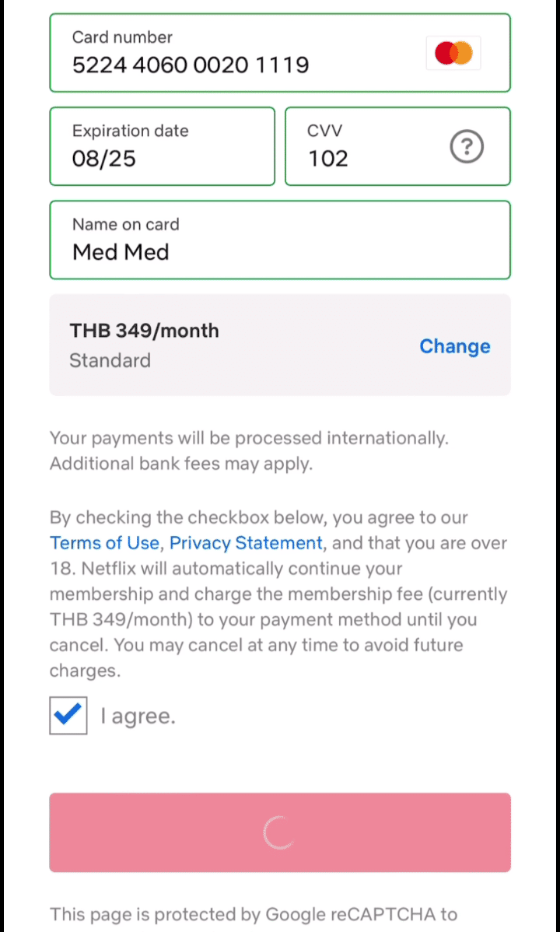Focus the card number 5224 4060 0020 1119
Viewport: 560px width, 932px height.
click(191, 65)
